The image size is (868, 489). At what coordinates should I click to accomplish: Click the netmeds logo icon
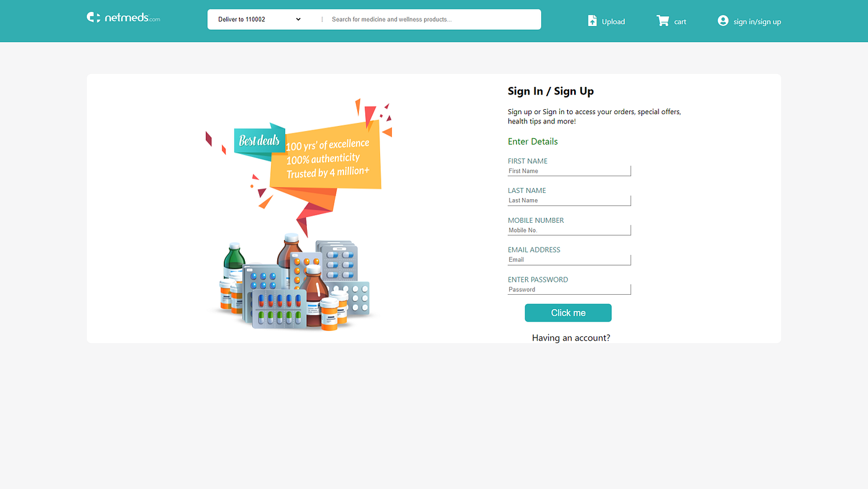93,17
